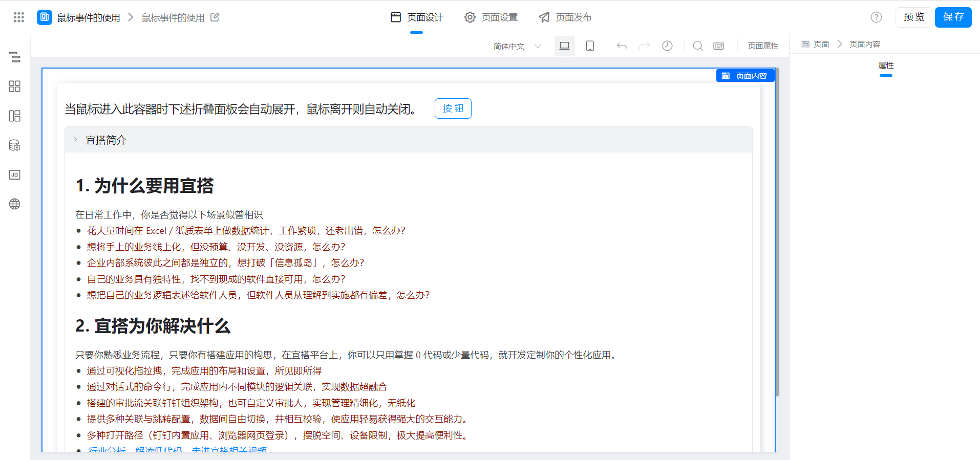The width and height of the screenshot is (980, 460).
Task: Click the bullet 提供多种关联与跳转配置
Action: pyautogui.click(x=277, y=419)
